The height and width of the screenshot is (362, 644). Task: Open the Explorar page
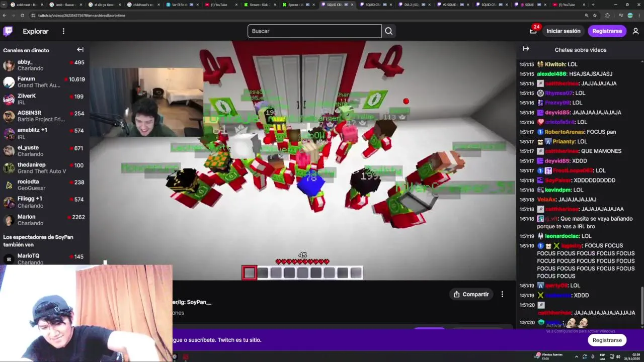[36, 31]
